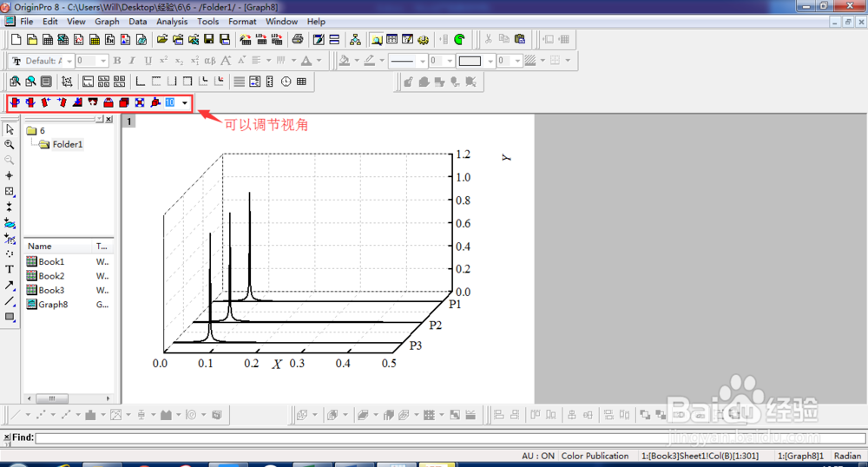Toggle the Project Explorer pane
This screenshot has height=467, width=868.
pyautogui.click(x=377, y=39)
